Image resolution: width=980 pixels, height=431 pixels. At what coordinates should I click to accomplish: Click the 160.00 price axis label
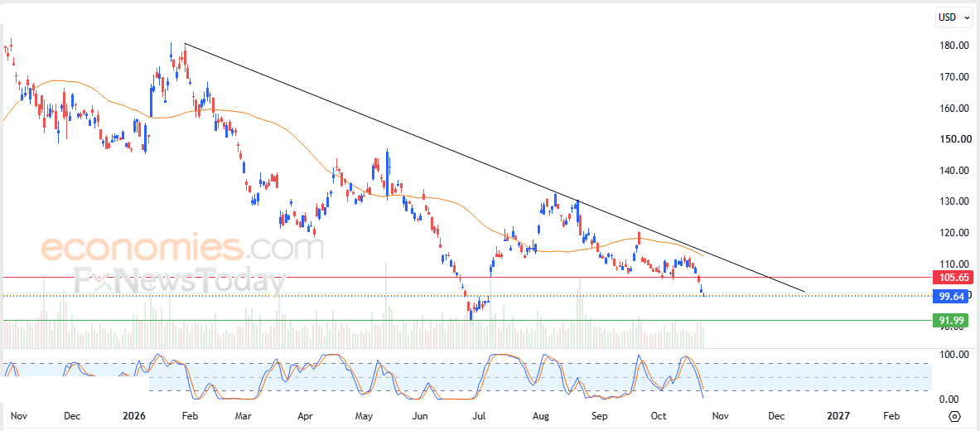coord(954,109)
